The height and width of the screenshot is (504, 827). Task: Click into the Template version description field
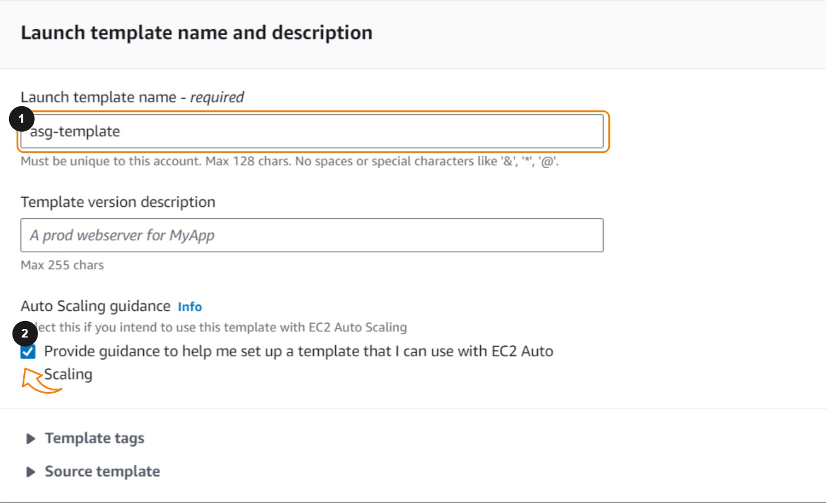[x=311, y=235]
